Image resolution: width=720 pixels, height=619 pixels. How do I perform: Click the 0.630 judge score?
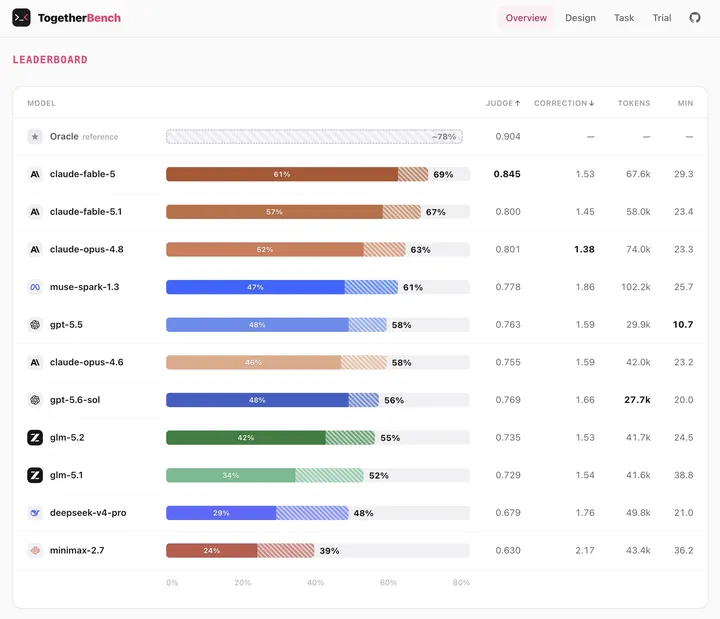(x=508, y=551)
